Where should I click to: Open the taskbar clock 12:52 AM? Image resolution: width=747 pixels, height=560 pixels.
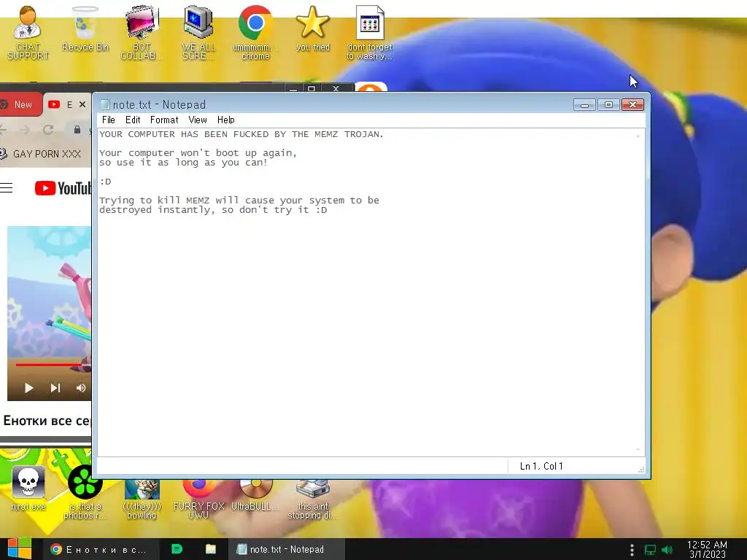coord(707,550)
